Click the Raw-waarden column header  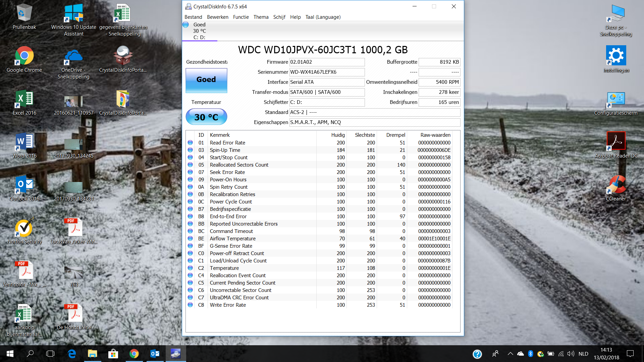[x=429, y=135]
